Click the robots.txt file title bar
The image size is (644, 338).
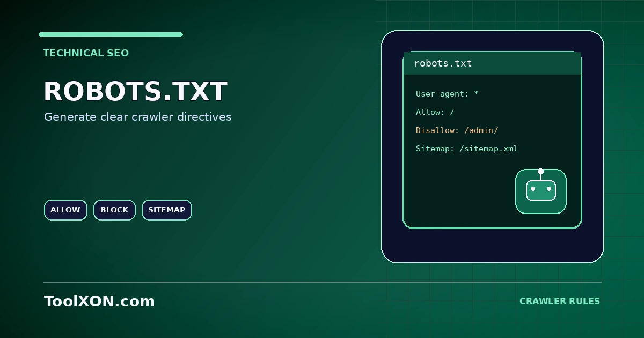click(492, 63)
